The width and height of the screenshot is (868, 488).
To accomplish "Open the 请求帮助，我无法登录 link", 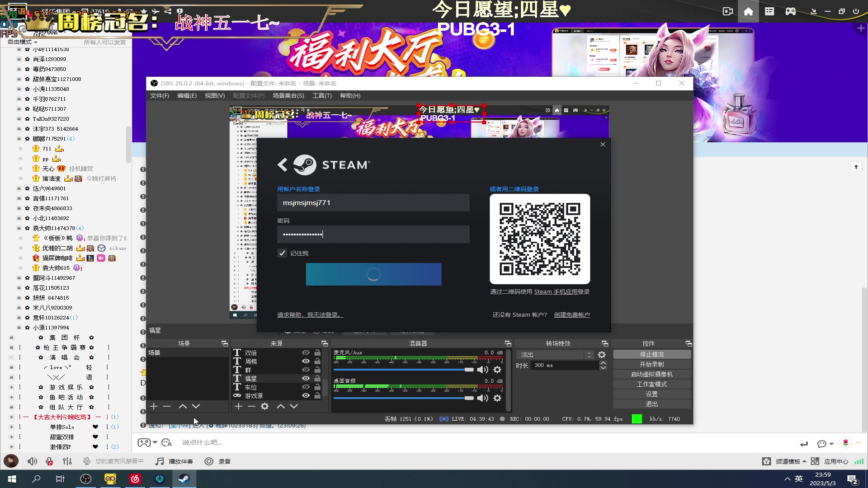I will [310, 315].
